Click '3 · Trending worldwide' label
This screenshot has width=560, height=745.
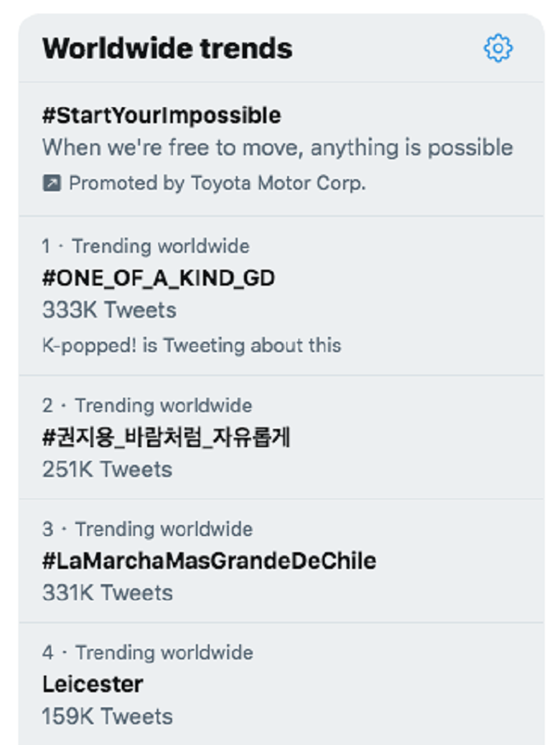pyautogui.click(x=147, y=529)
